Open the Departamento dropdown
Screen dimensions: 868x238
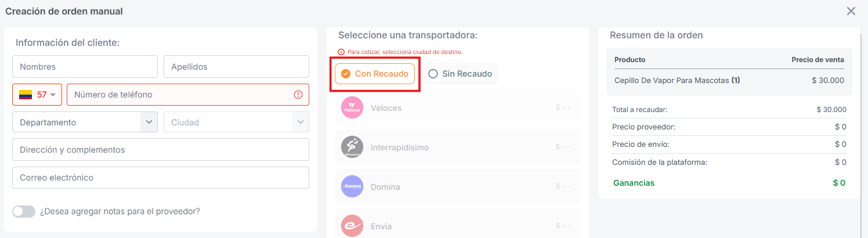coord(85,122)
